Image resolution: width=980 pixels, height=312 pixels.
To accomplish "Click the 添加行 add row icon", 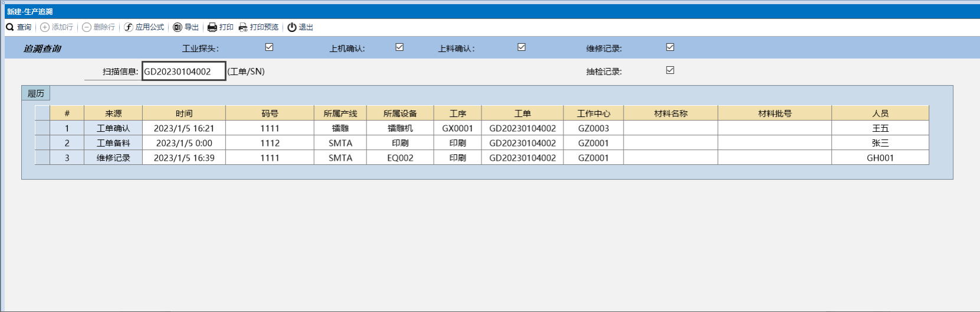I will (x=45, y=27).
